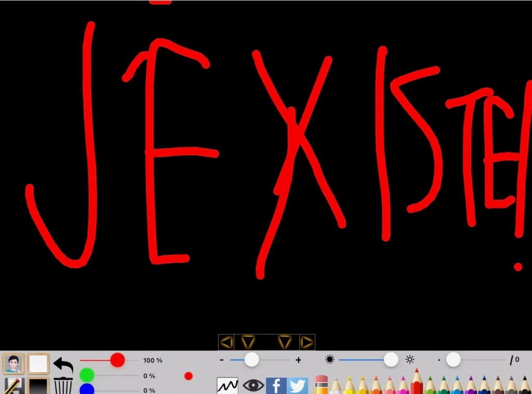The image size is (532, 394).
Task: Select the white background square
Action: [38, 364]
